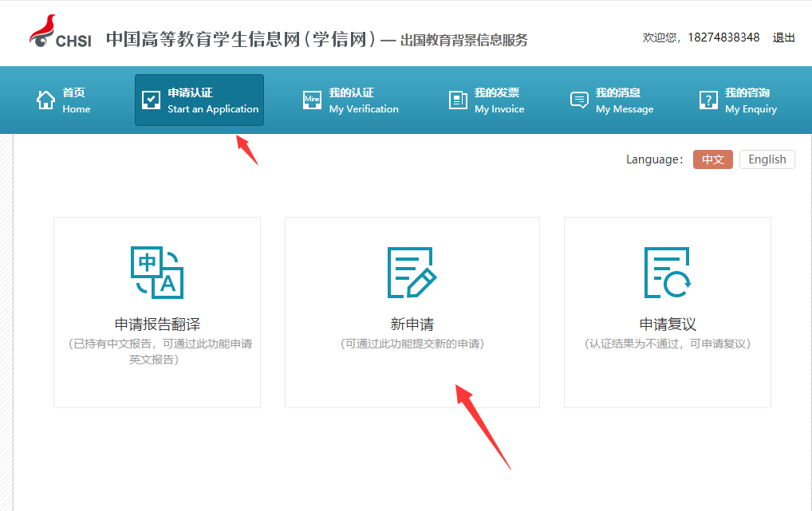The width and height of the screenshot is (812, 511).
Task: Click the account number 18274838348
Action: point(723,37)
